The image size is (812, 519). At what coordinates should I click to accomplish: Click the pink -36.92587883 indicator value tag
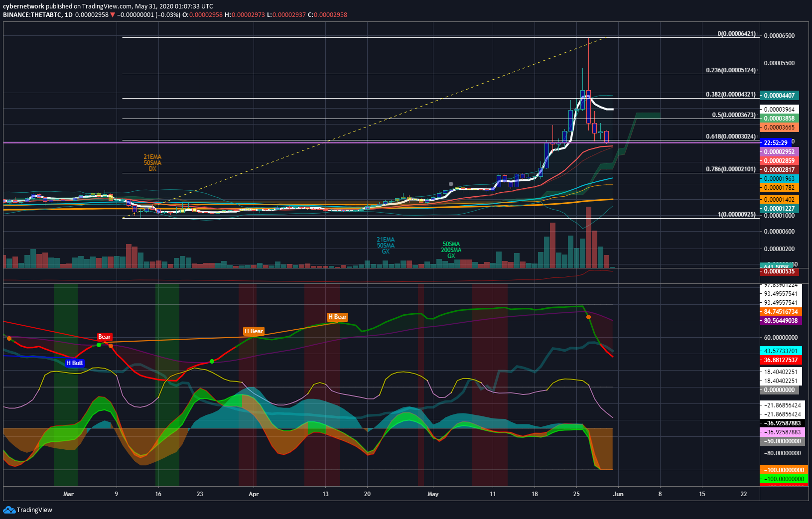click(x=782, y=432)
